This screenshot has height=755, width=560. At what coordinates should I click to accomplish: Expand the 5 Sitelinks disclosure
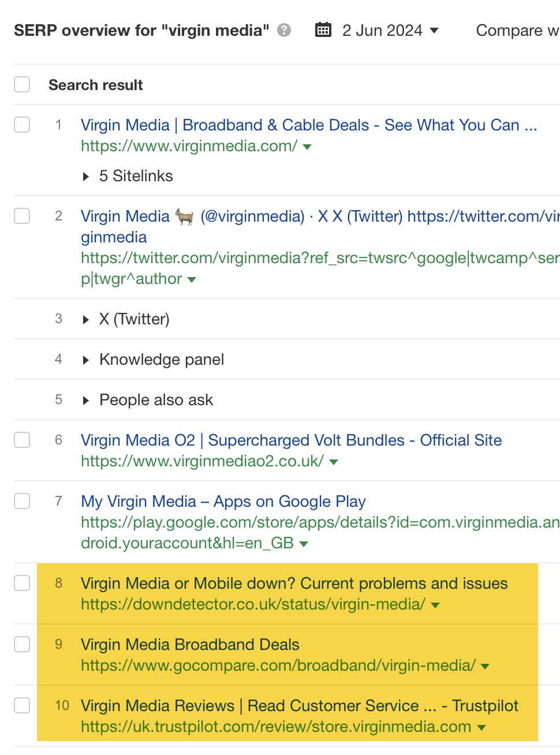tap(85, 176)
